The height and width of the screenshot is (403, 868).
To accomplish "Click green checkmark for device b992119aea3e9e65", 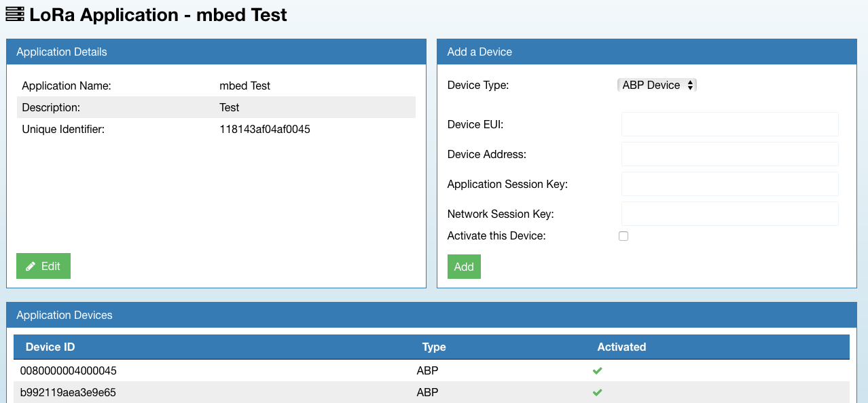I will [x=597, y=392].
